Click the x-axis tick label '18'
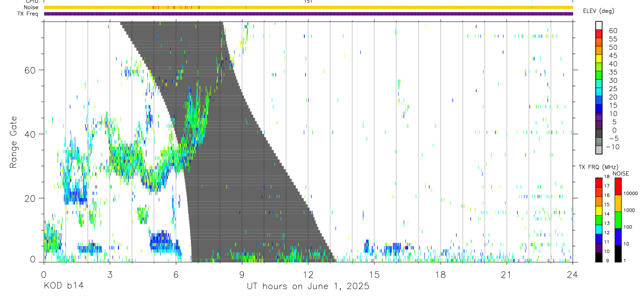 pyautogui.click(x=440, y=274)
